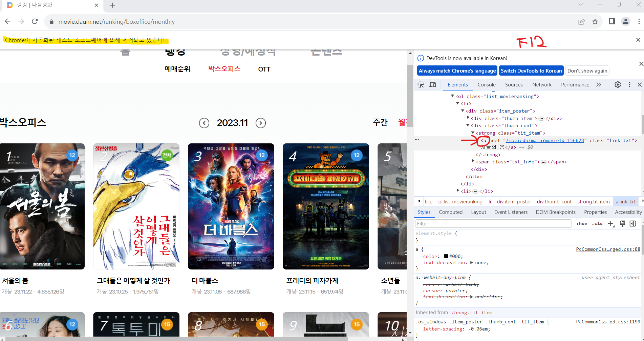
Task: Select the 박스오피스 submenu
Action: click(x=224, y=69)
